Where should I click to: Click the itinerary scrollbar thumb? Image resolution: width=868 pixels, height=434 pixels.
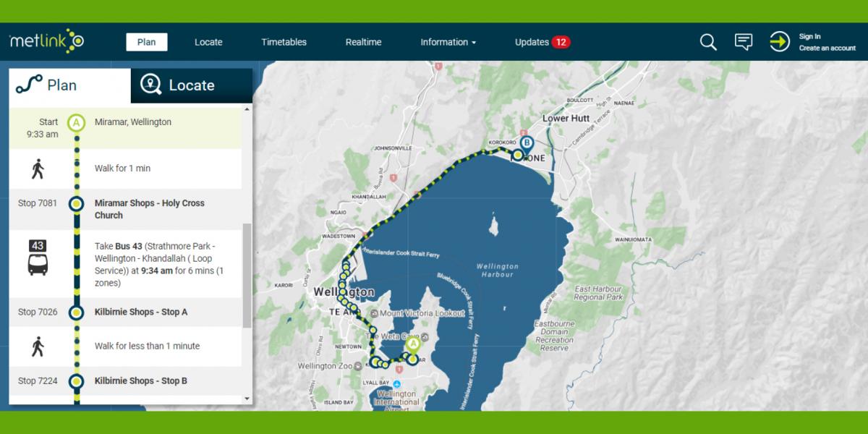(247, 275)
